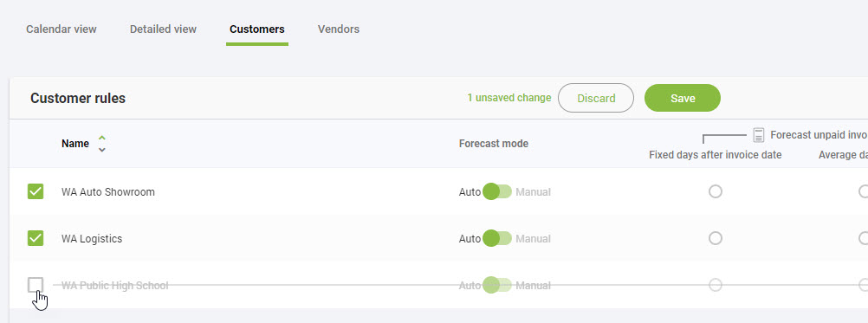Image resolution: width=868 pixels, height=323 pixels.
Task: Click the Name column header
Action: click(x=75, y=143)
